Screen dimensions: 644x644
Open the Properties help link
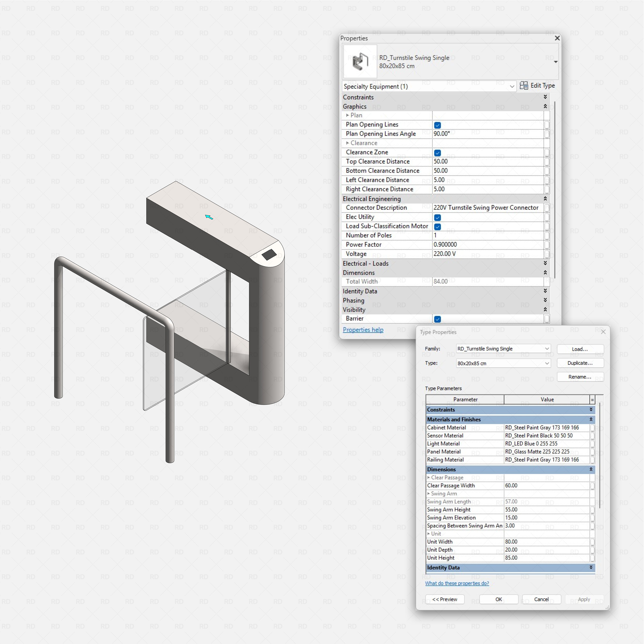pyautogui.click(x=363, y=330)
